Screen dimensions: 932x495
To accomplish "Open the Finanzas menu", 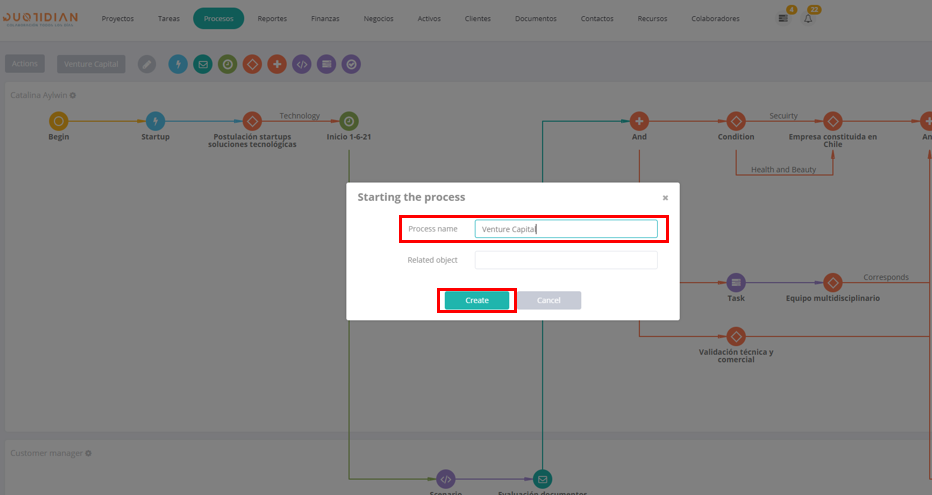I will coord(325,18).
